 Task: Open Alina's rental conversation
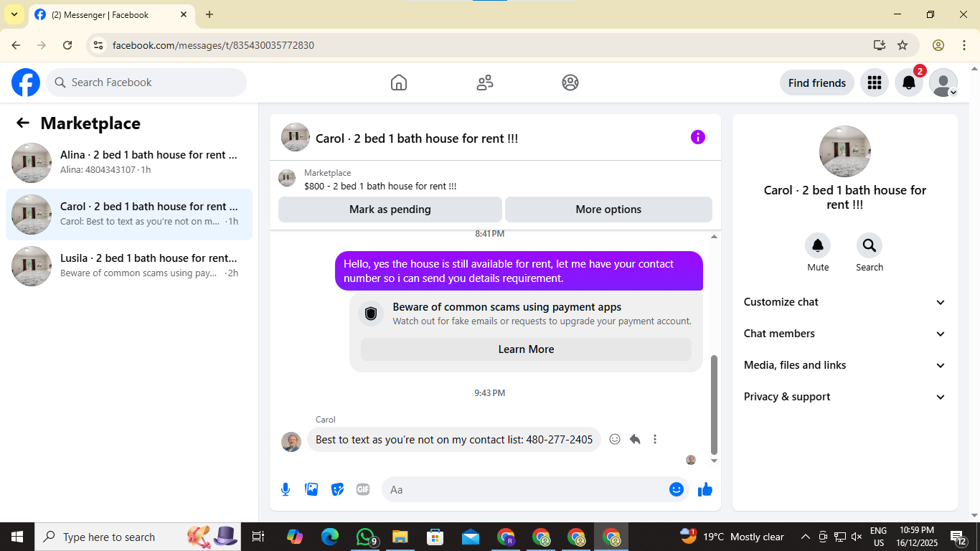(x=129, y=163)
